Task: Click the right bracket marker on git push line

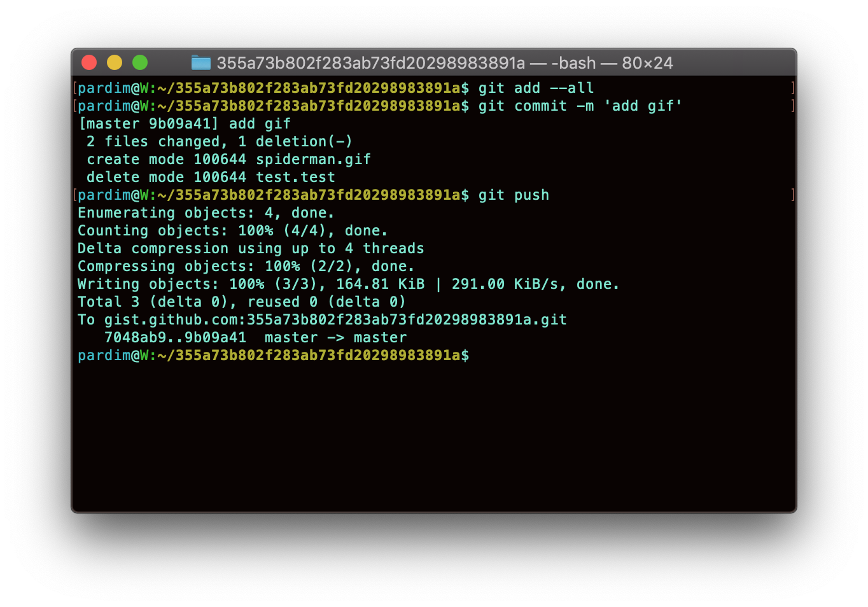Action: pos(793,195)
